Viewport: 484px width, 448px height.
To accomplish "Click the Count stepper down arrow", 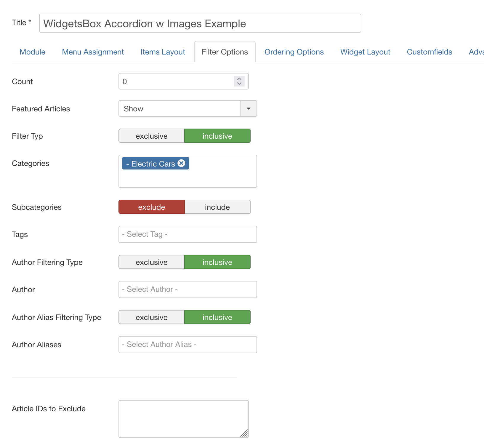I will (239, 84).
